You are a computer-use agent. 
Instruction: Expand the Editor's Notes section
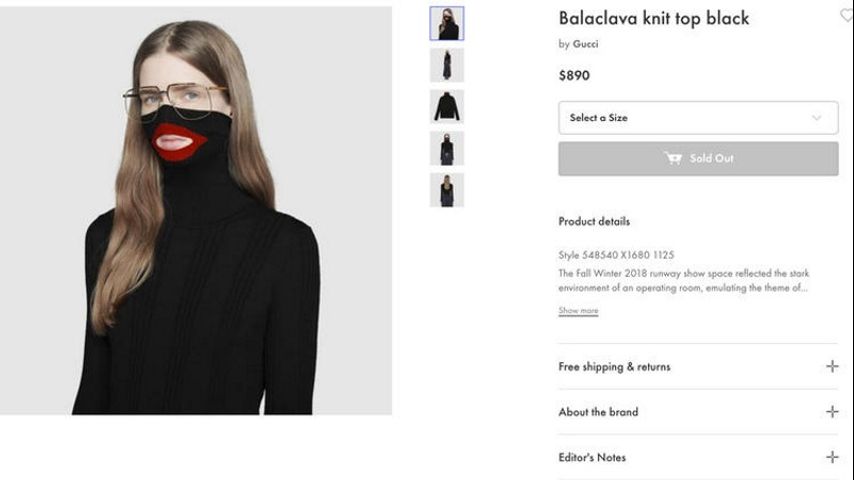point(698,457)
